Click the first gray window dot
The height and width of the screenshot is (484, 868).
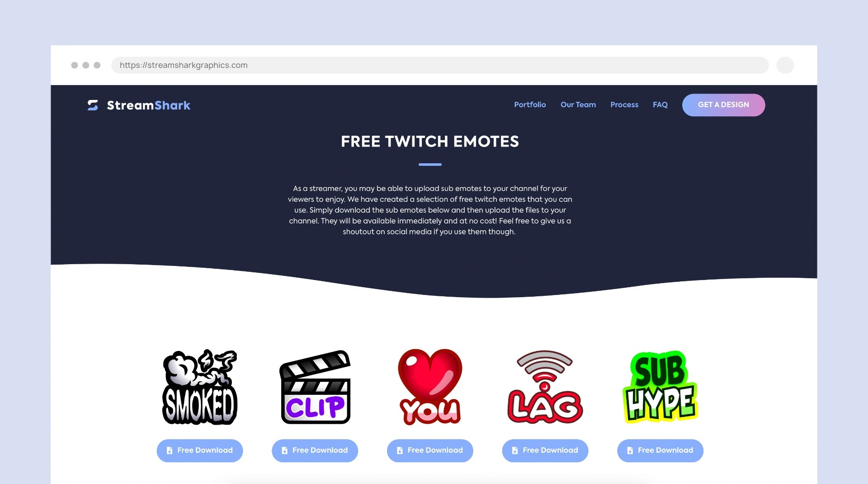point(75,65)
